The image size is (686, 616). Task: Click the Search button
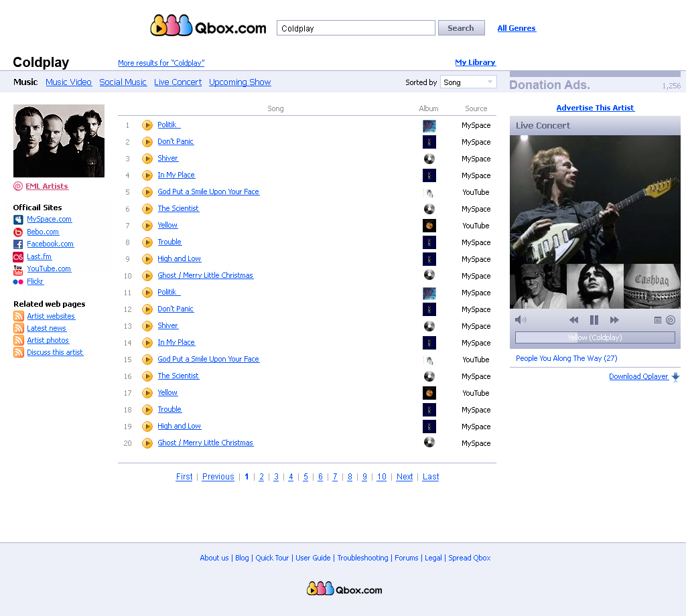461,28
